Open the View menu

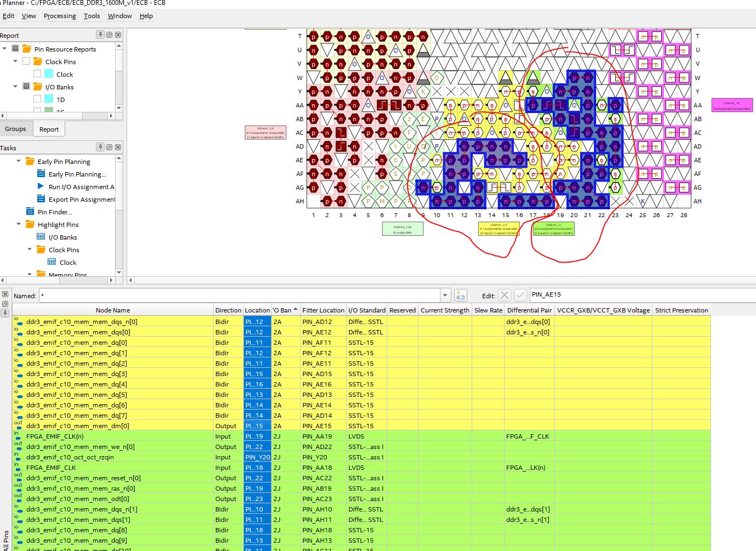coord(29,16)
